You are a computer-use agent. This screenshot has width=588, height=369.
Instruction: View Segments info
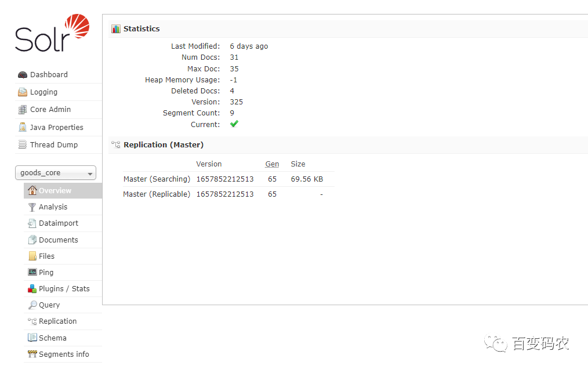(64, 354)
